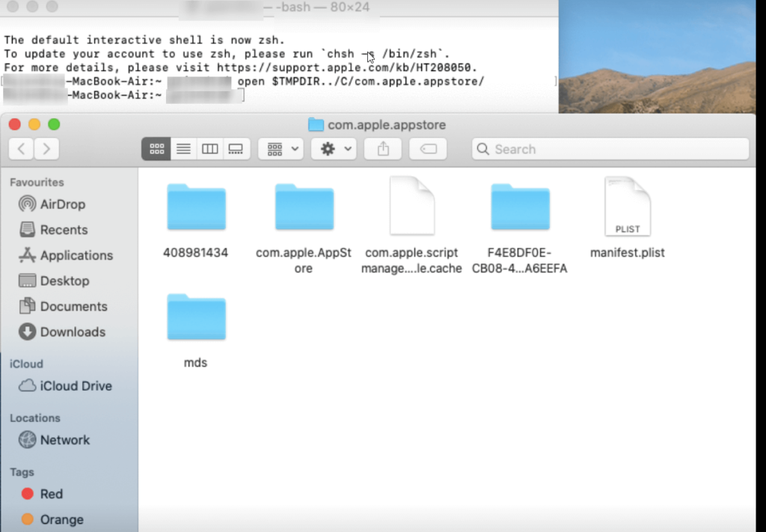Click the Edit Tags toolbar button
Image resolution: width=766 pixels, height=532 pixels.
[x=428, y=148]
